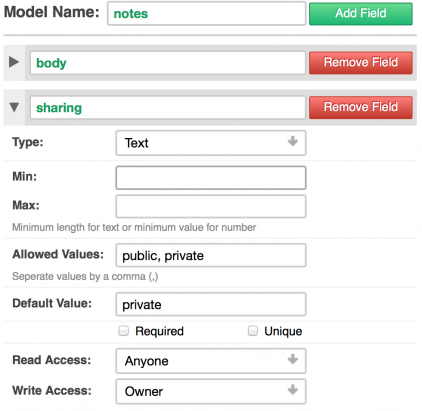
Task: Click the body field name input
Action: (x=168, y=63)
